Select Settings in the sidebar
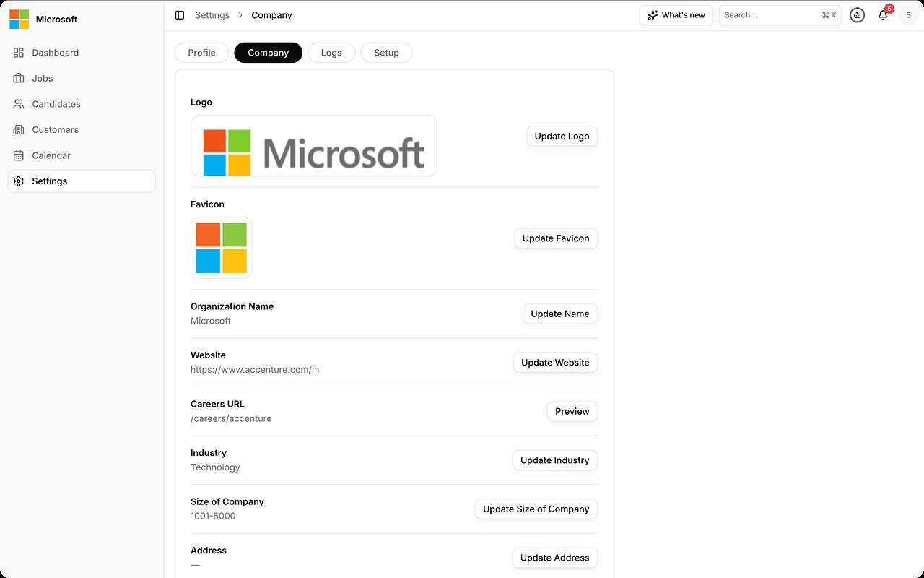The width and height of the screenshot is (924, 578). pos(82,181)
